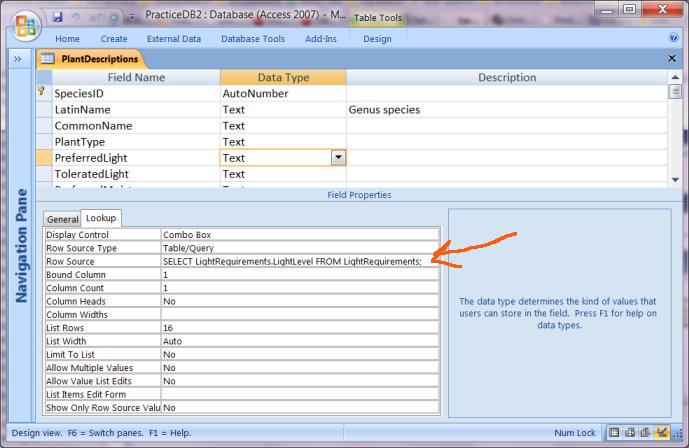
Task: Click the Field Name column header
Action: (x=136, y=77)
